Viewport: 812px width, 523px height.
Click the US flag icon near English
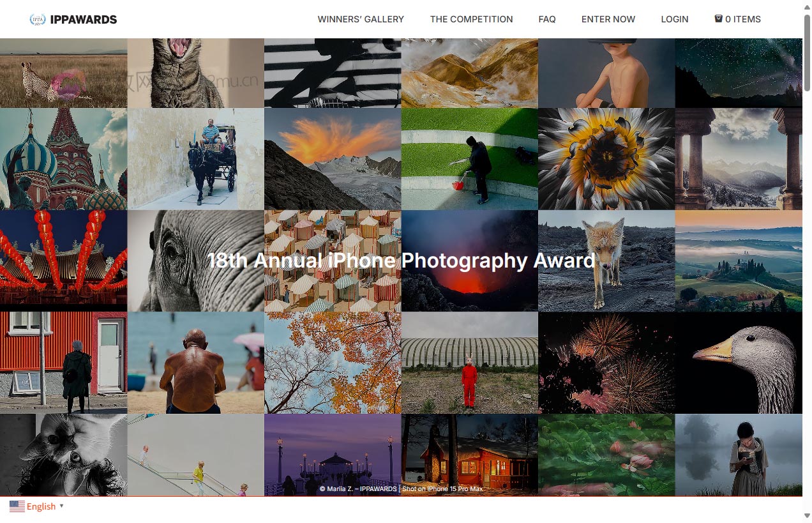(x=16, y=506)
